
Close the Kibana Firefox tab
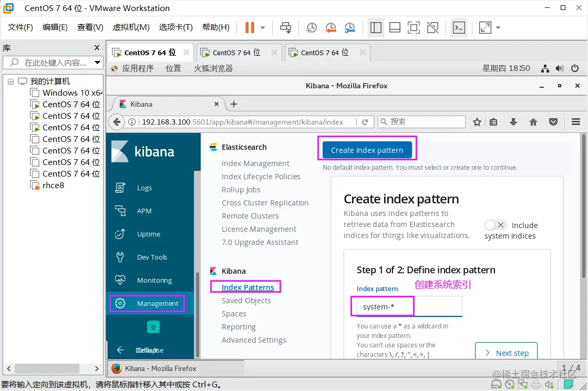pyautogui.click(x=216, y=104)
